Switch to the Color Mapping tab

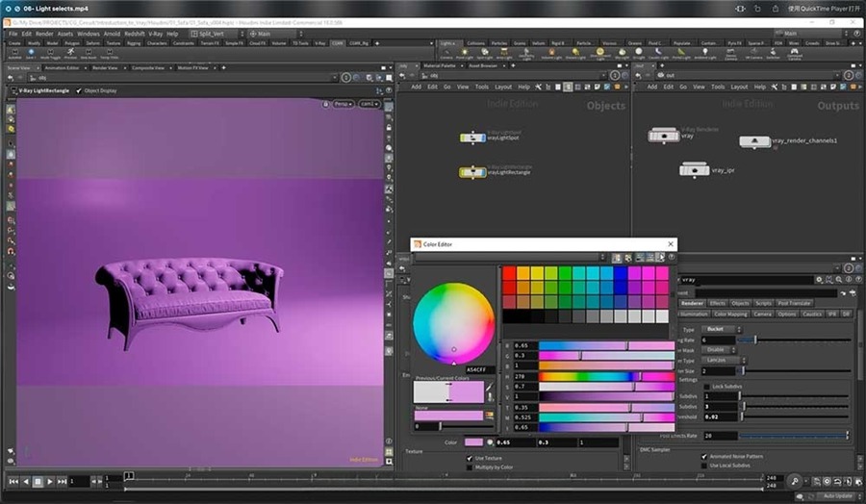point(730,315)
